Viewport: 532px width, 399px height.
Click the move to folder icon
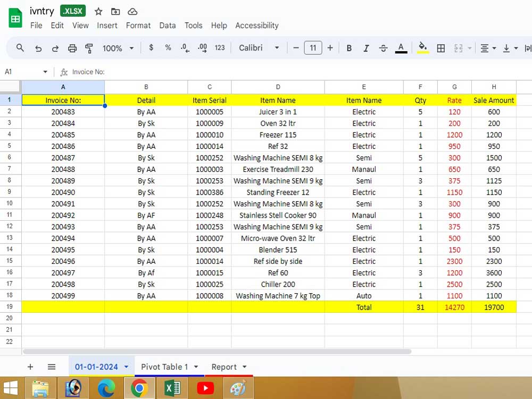(115, 12)
